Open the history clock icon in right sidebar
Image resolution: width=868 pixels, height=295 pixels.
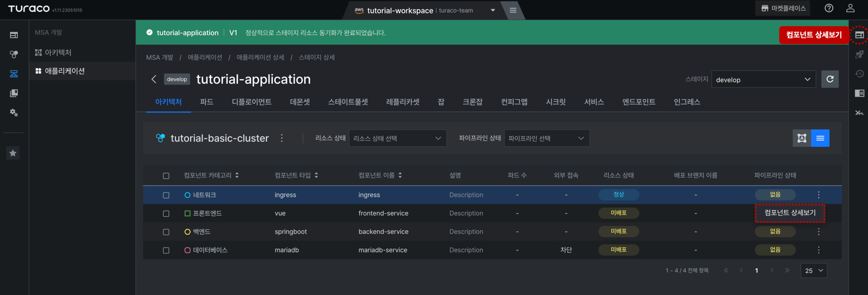pos(859,74)
